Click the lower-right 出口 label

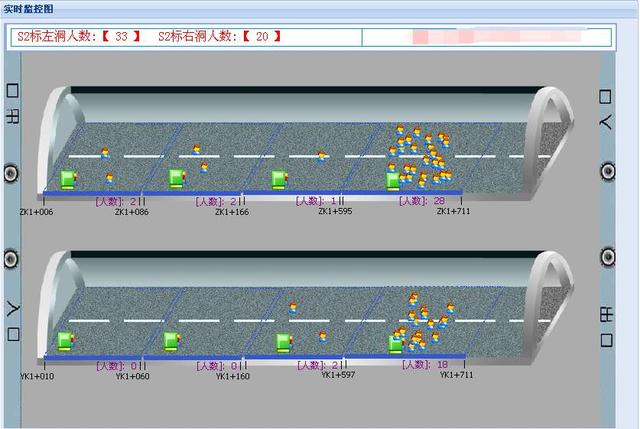(x=607, y=327)
